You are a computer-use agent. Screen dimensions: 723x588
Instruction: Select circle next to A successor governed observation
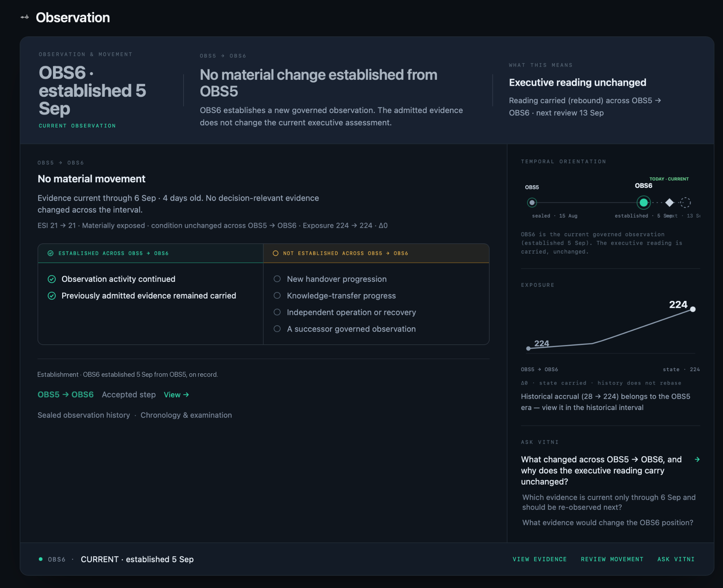click(x=277, y=329)
